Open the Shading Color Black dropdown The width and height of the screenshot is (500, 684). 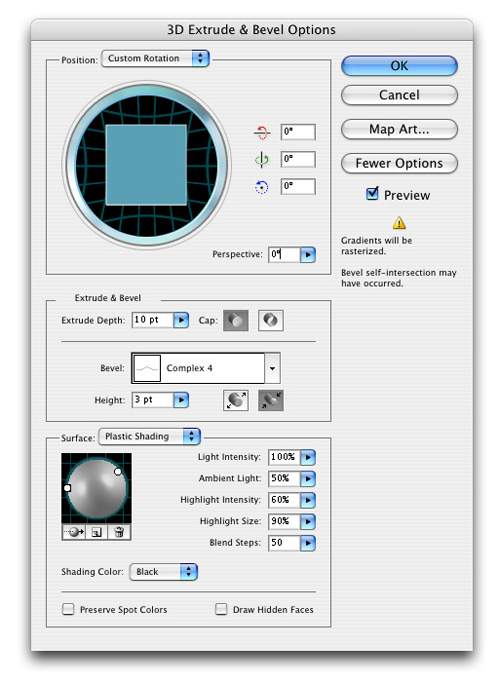[x=164, y=572]
